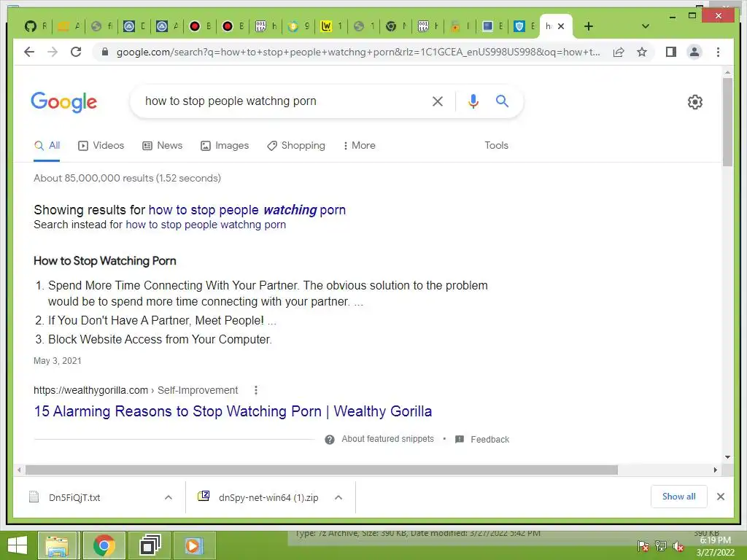Click the corrected 'watching' spelling link
Image resolution: width=747 pixels, height=560 pixels.
(x=247, y=210)
